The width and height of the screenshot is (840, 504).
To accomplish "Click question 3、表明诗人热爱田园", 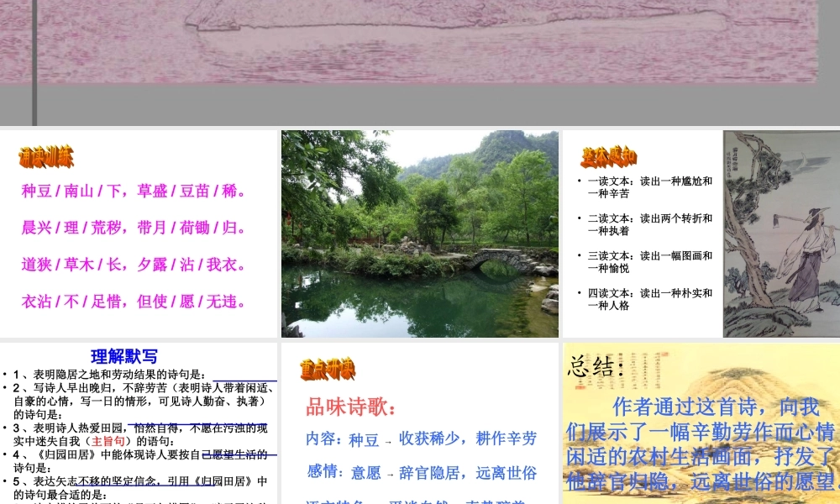I will [x=135, y=435].
